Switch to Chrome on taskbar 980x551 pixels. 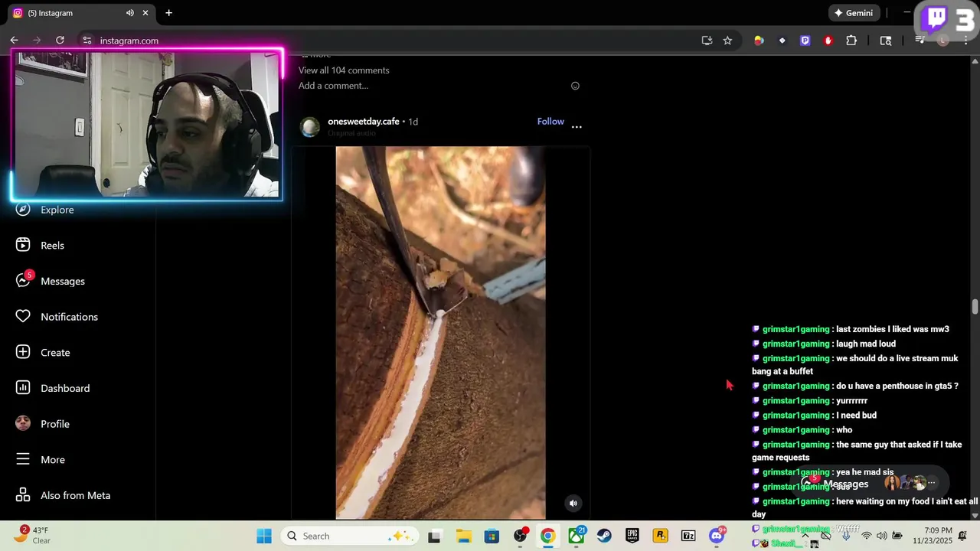pyautogui.click(x=548, y=536)
